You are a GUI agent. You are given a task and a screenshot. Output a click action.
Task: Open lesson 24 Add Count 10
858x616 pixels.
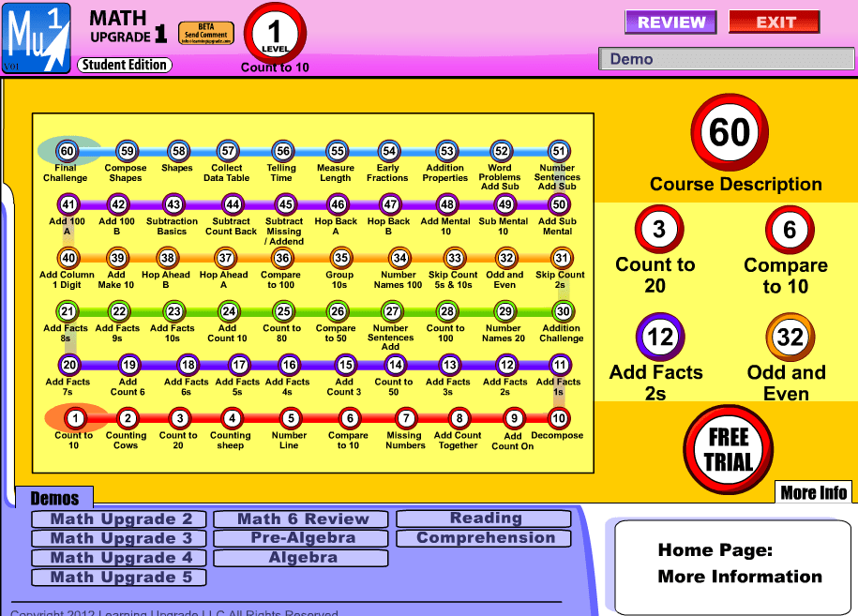pyautogui.click(x=229, y=311)
